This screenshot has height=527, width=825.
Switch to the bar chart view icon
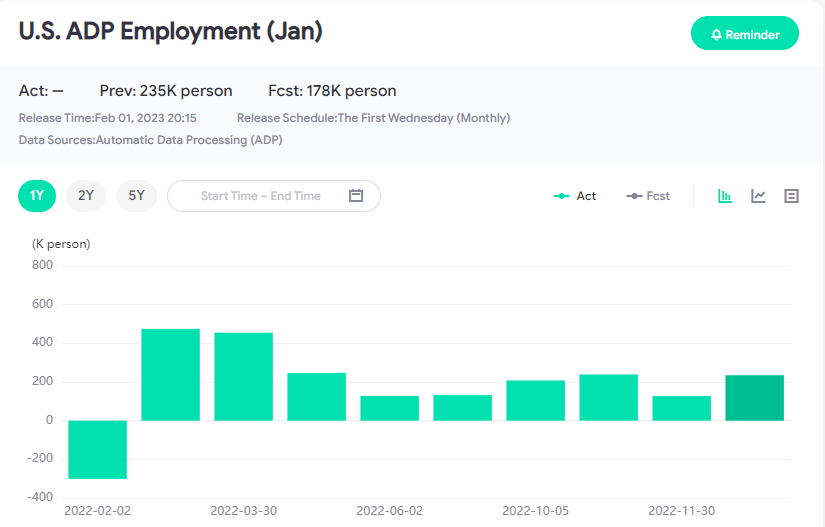[x=725, y=196]
